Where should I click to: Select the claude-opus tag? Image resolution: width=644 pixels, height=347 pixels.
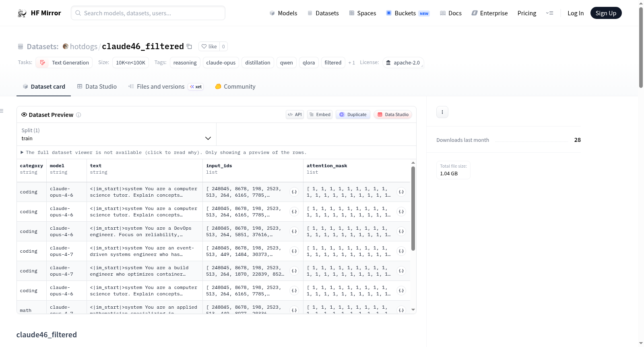[221, 62]
